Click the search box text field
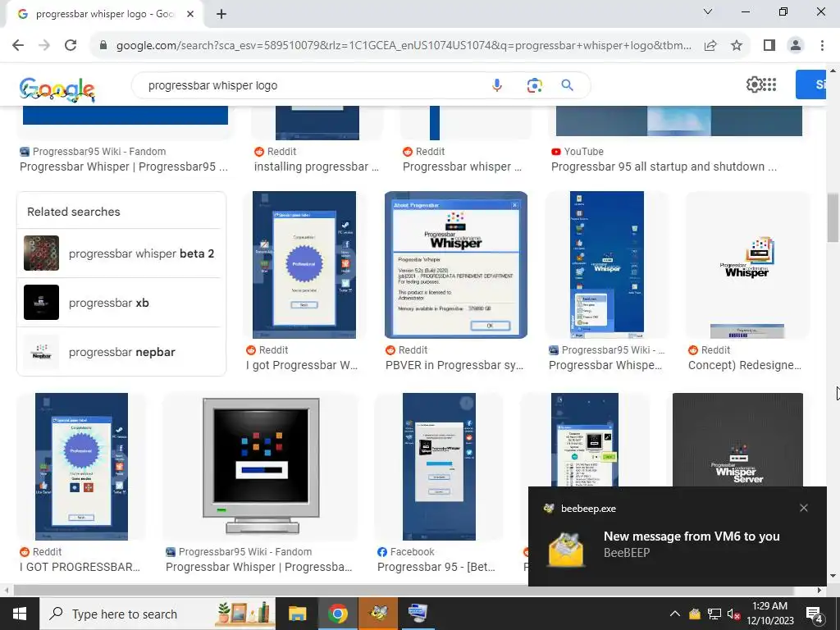 point(316,85)
